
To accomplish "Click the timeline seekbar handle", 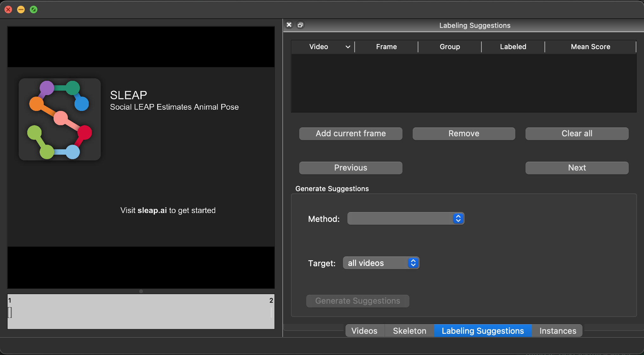I will [10, 313].
